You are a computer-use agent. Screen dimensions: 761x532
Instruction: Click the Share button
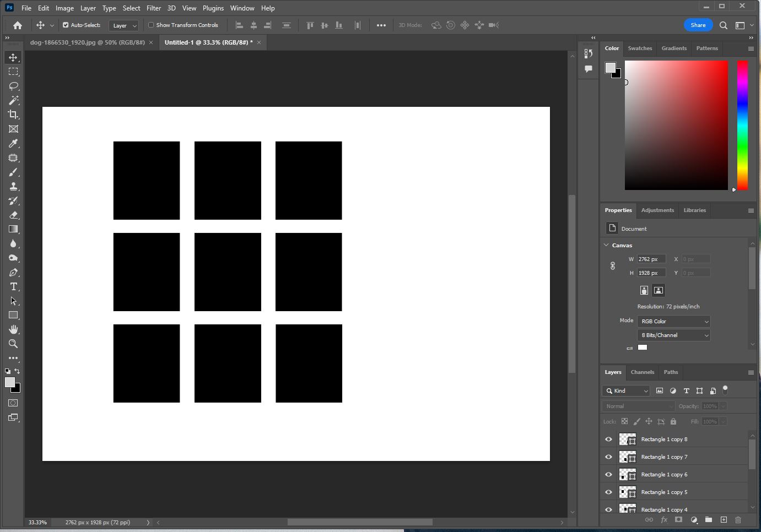pyautogui.click(x=698, y=25)
